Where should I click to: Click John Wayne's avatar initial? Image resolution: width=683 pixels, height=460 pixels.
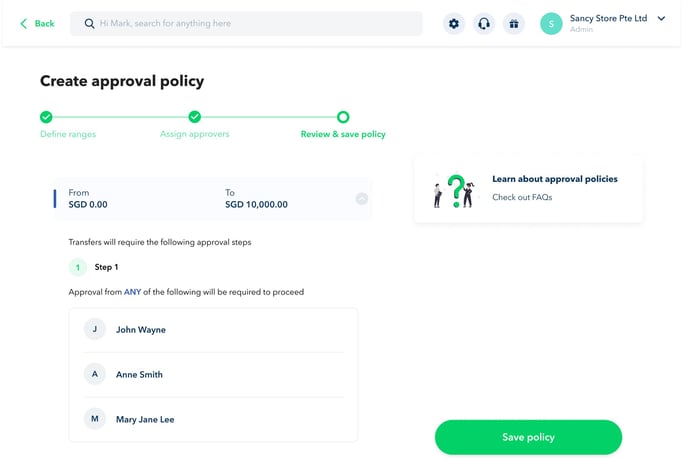(95, 329)
